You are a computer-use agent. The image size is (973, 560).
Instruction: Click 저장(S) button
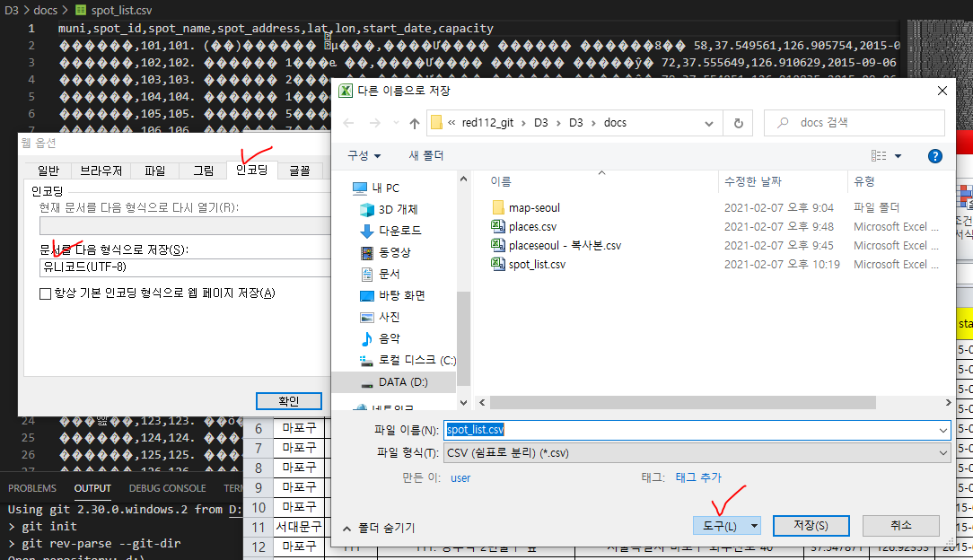click(811, 526)
